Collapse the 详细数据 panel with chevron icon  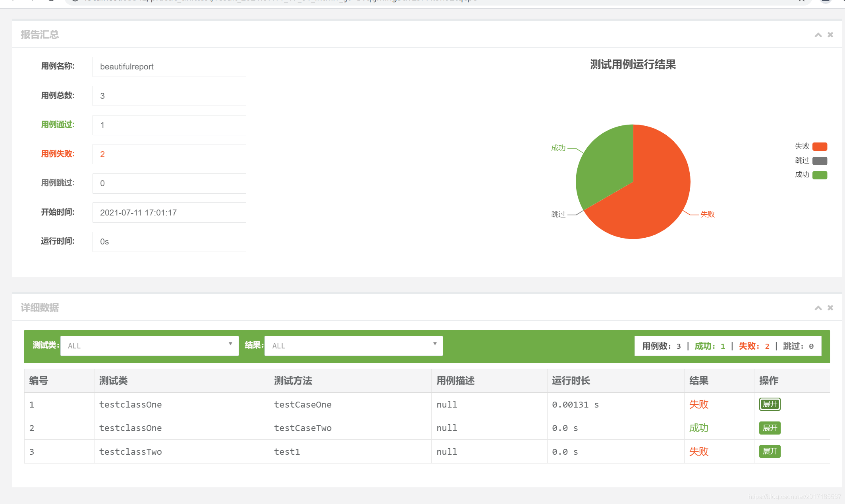point(818,308)
